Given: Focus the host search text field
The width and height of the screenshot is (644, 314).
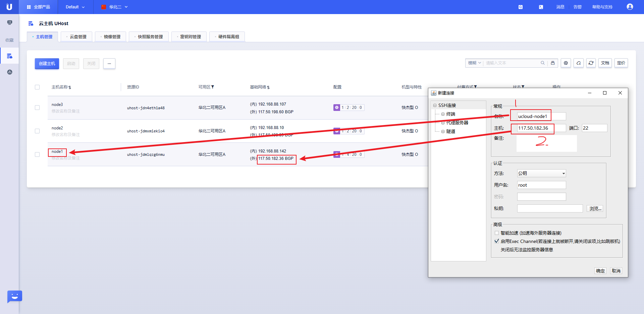Looking at the screenshot, I should tap(511, 63).
